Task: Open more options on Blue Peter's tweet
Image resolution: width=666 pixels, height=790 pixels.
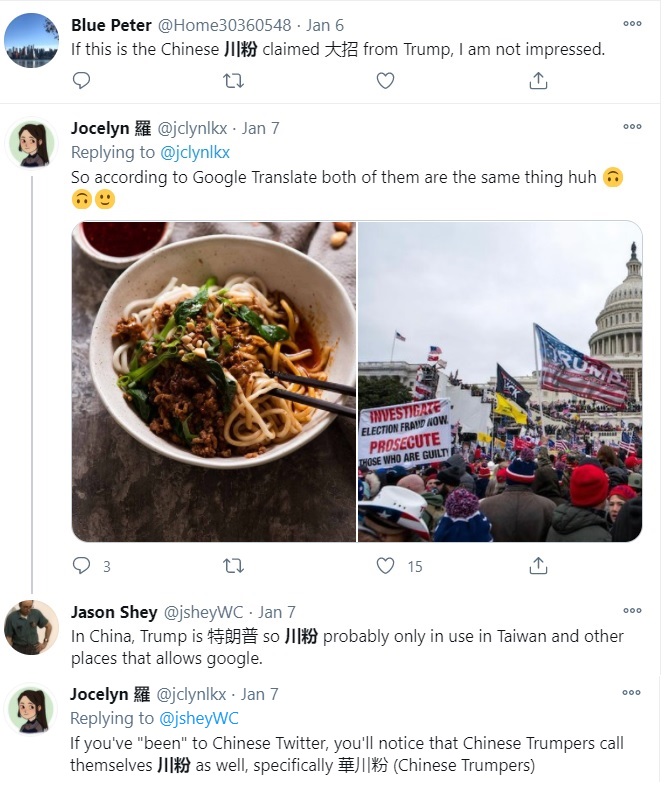Action: click(632, 23)
